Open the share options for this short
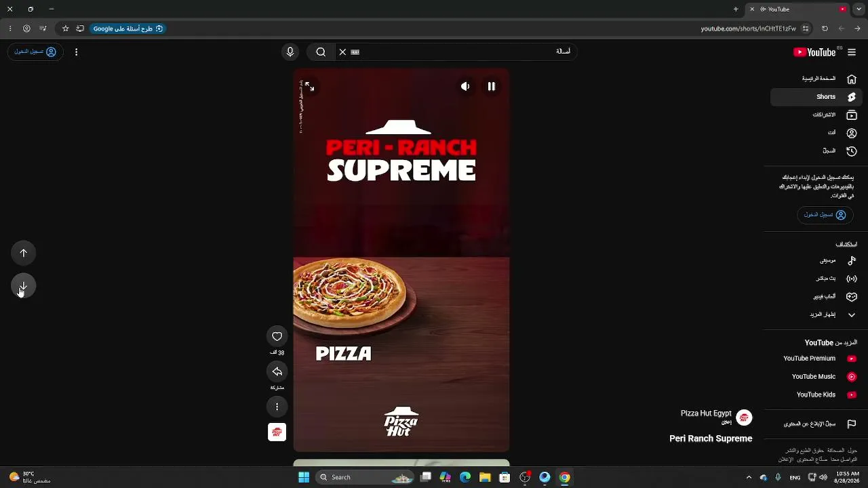Image resolution: width=868 pixels, height=488 pixels. 277,371
